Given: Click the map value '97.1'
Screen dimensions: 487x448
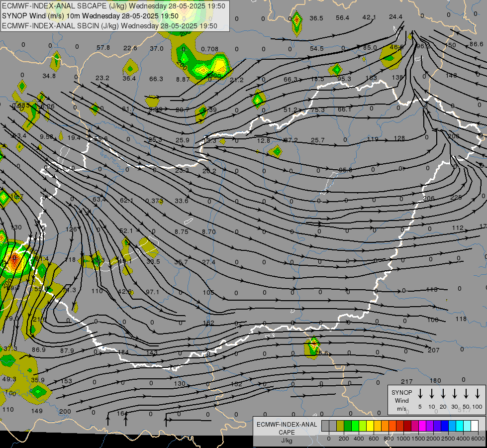Looking at the screenshot, I should (x=153, y=292).
